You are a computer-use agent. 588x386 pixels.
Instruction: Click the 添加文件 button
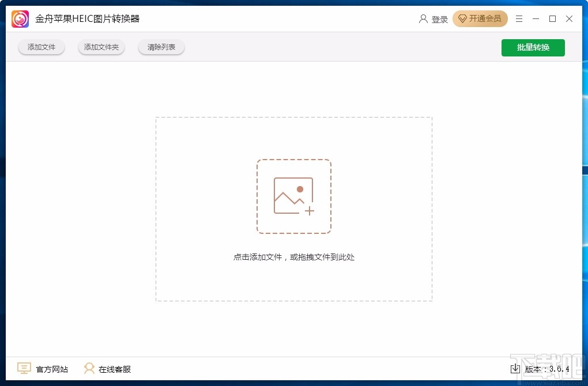[x=41, y=47]
